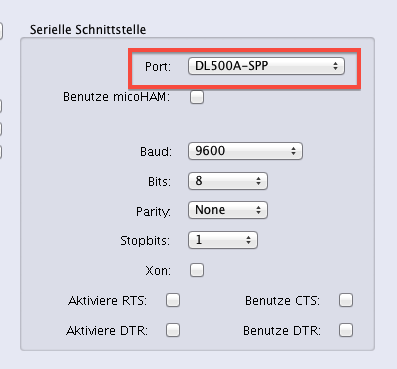Image resolution: width=397 pixels, height=369 pixels.
Task: Open the Port dropdown showing DL500A-SPP
Action: (266, 66)
